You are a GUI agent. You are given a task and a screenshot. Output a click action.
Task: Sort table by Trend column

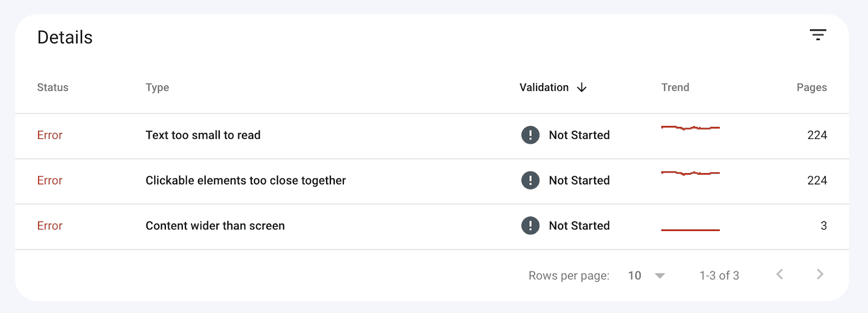point(675,87)
